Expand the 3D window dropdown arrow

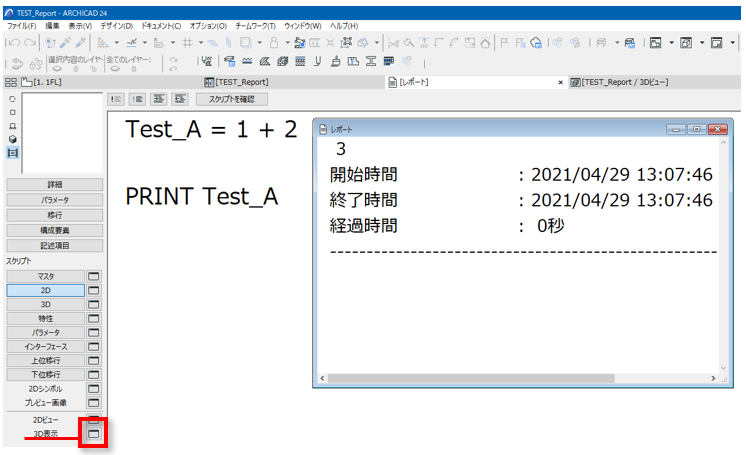point(702,43)
